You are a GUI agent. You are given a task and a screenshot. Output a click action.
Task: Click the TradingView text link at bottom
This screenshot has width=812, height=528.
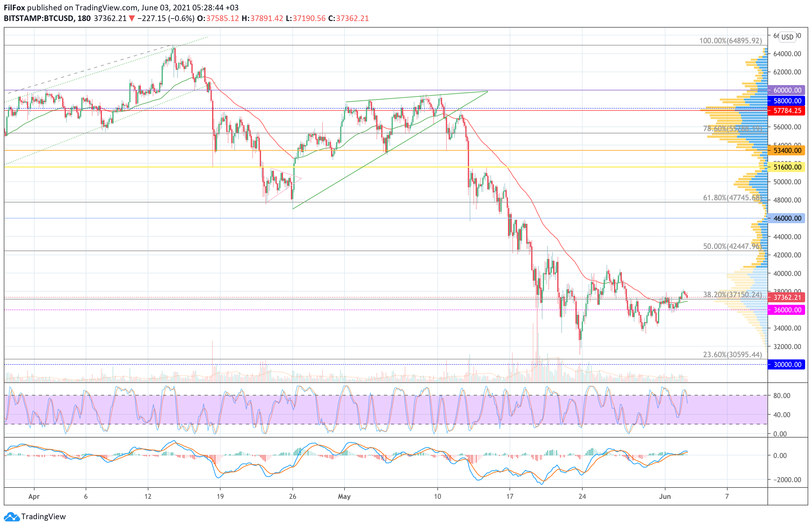(43, 517)
